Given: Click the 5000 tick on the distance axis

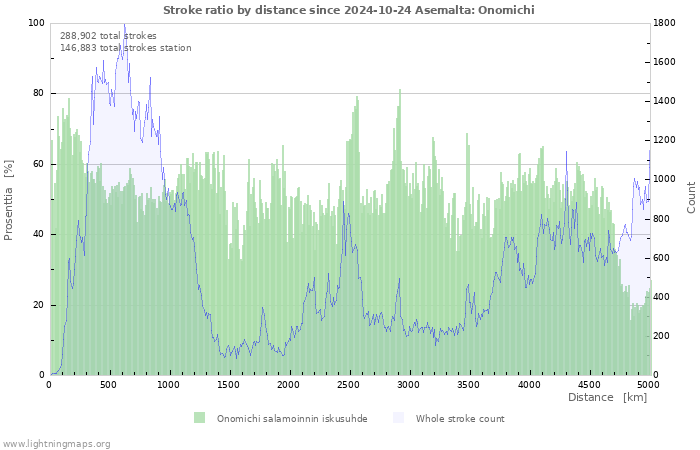Looking at the screenshot, I should click(648, 384).
